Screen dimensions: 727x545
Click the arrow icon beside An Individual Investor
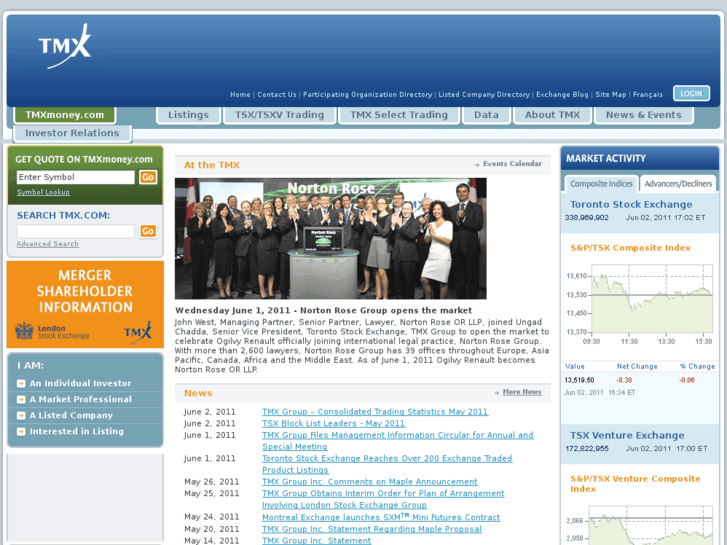click(x=21, y=384)
